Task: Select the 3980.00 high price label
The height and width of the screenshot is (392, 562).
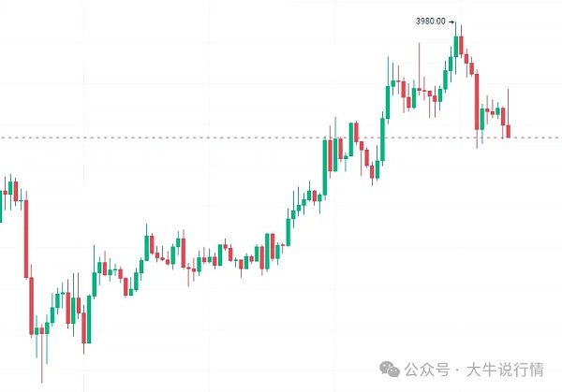Action: (430, 22)
